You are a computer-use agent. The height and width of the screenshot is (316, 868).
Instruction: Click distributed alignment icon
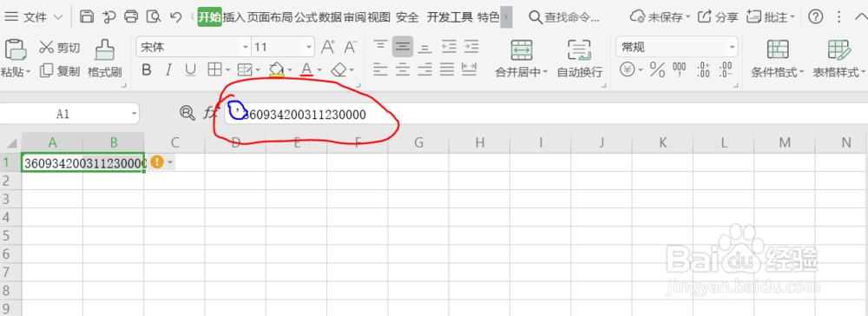pos(470,68)
